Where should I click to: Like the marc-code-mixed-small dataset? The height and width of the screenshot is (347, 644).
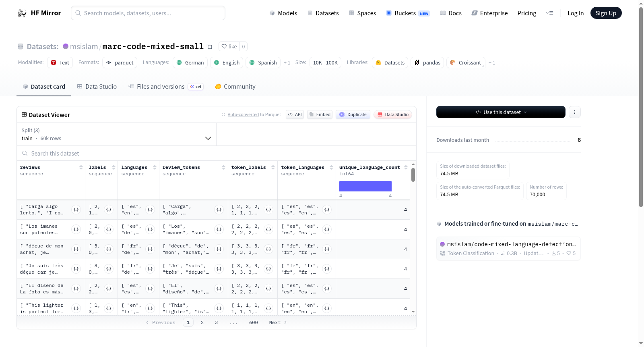229,46
